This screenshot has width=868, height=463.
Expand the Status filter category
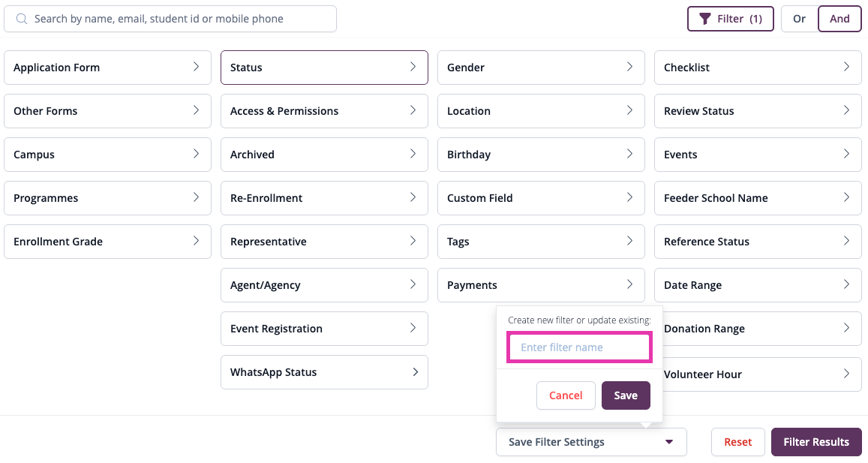click(x=324, y=68)
